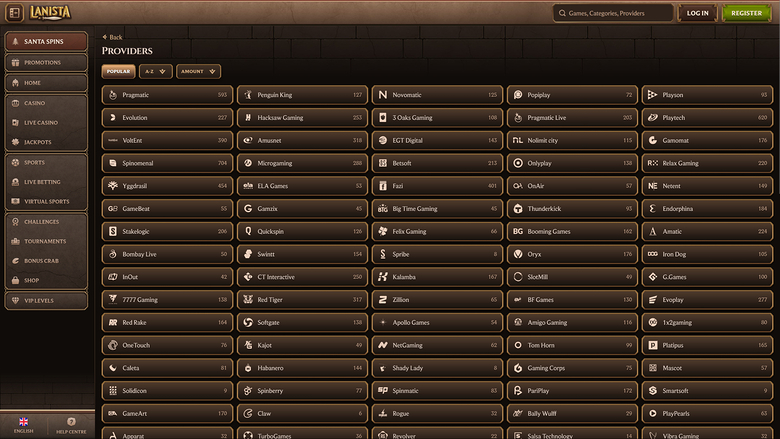Click the Lanista logo

(x=50, y=12)
